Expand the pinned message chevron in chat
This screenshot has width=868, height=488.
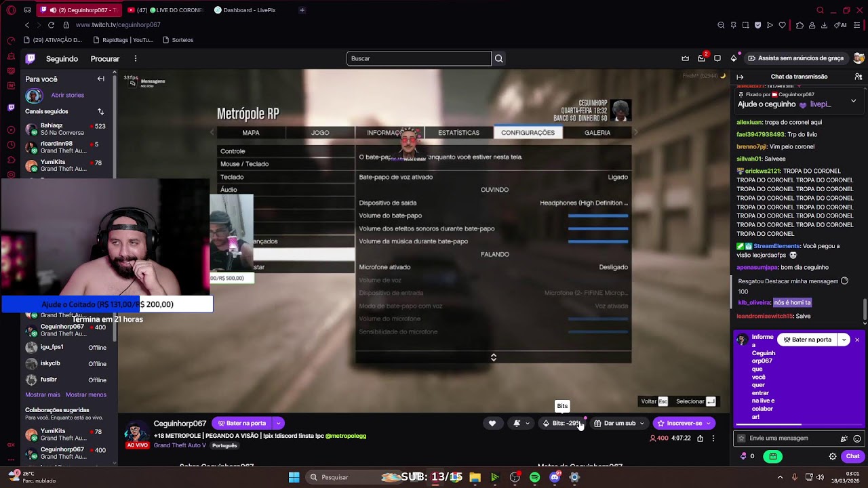pyautogui.click(x=853, y=100)
